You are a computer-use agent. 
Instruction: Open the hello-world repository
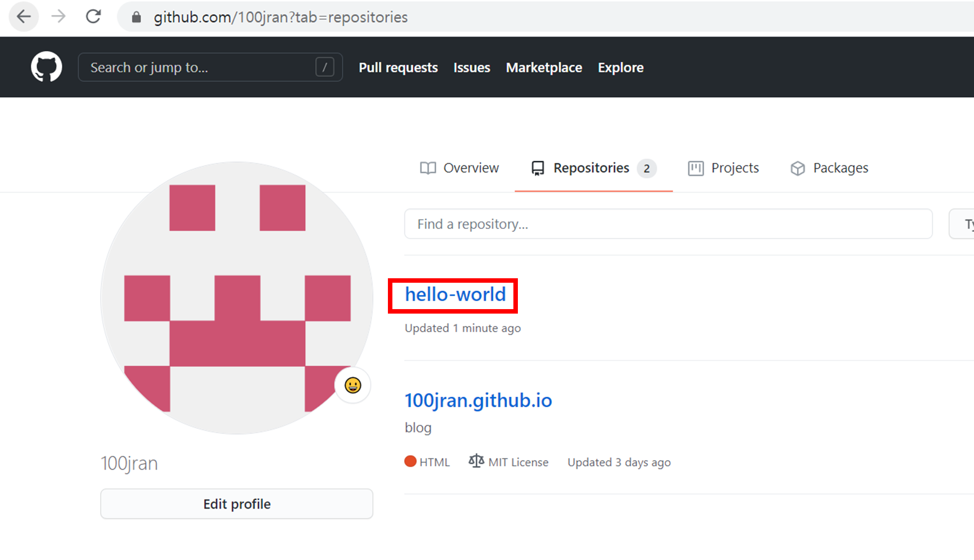455,295
